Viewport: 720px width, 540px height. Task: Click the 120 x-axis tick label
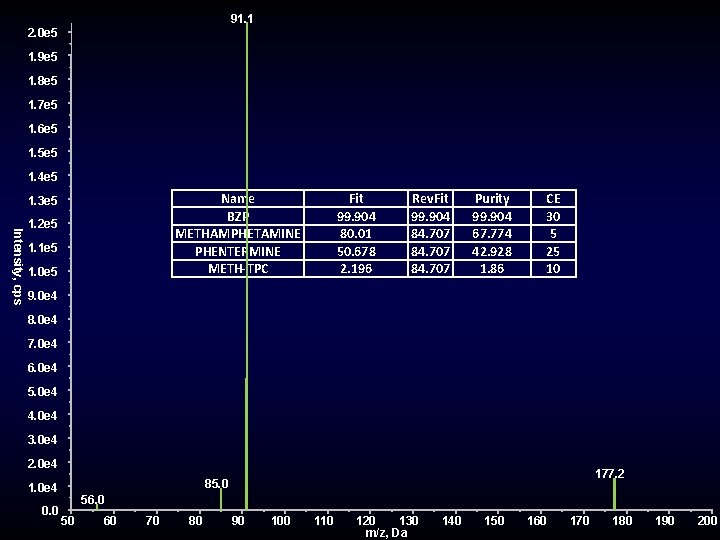tap(366, 520)
